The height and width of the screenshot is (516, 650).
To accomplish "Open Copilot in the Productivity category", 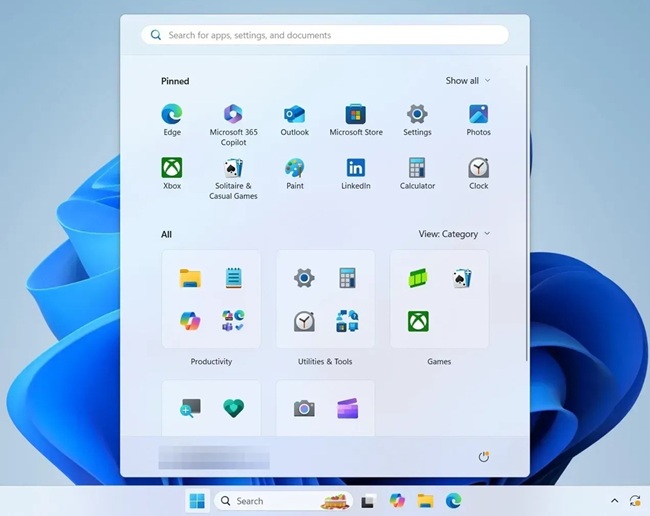I will tap(190, 321).
